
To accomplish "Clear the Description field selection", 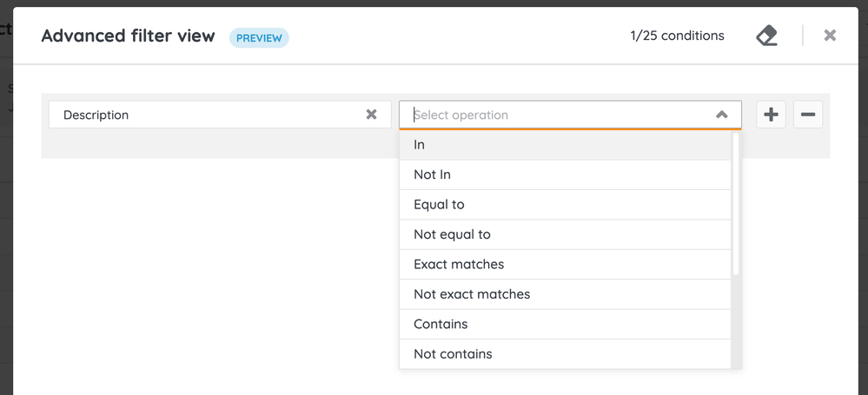I will (372, 115).
